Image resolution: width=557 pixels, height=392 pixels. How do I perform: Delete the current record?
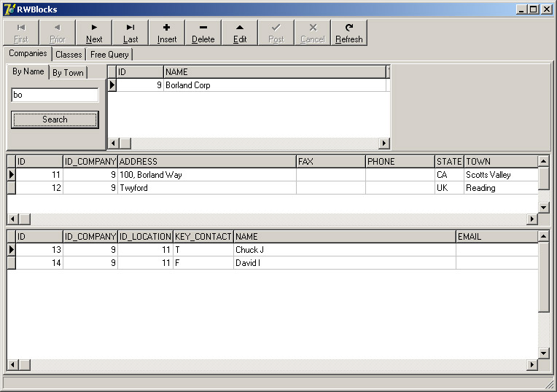pos(203,32)
